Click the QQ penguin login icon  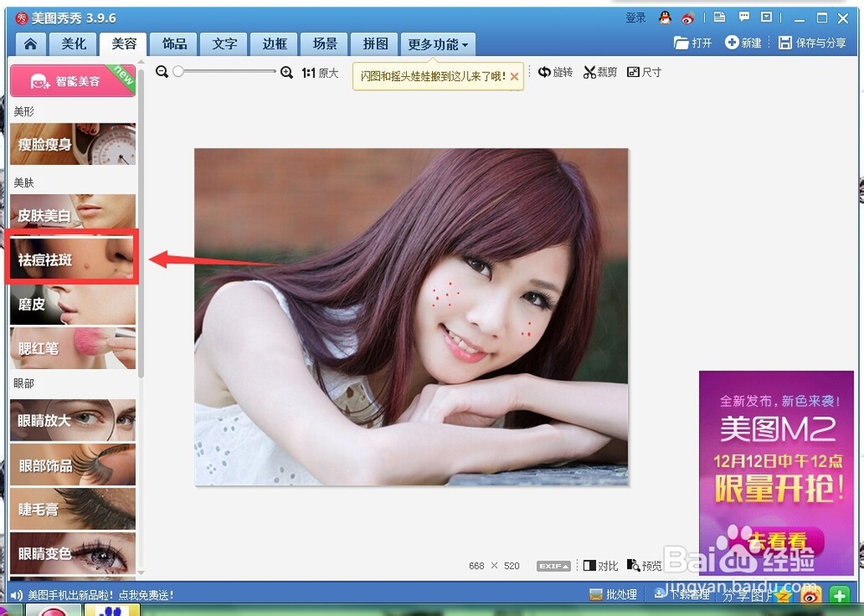tap(665, 17)
